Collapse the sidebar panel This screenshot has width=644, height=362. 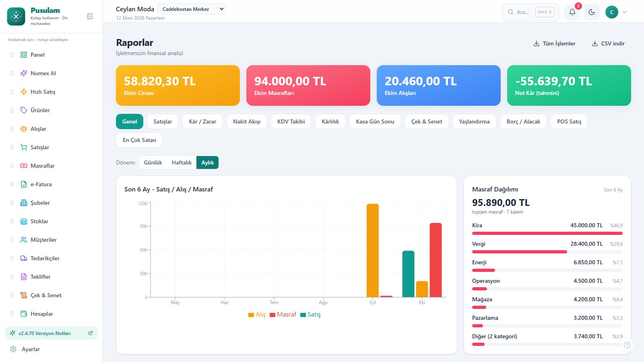click(90, 16)
